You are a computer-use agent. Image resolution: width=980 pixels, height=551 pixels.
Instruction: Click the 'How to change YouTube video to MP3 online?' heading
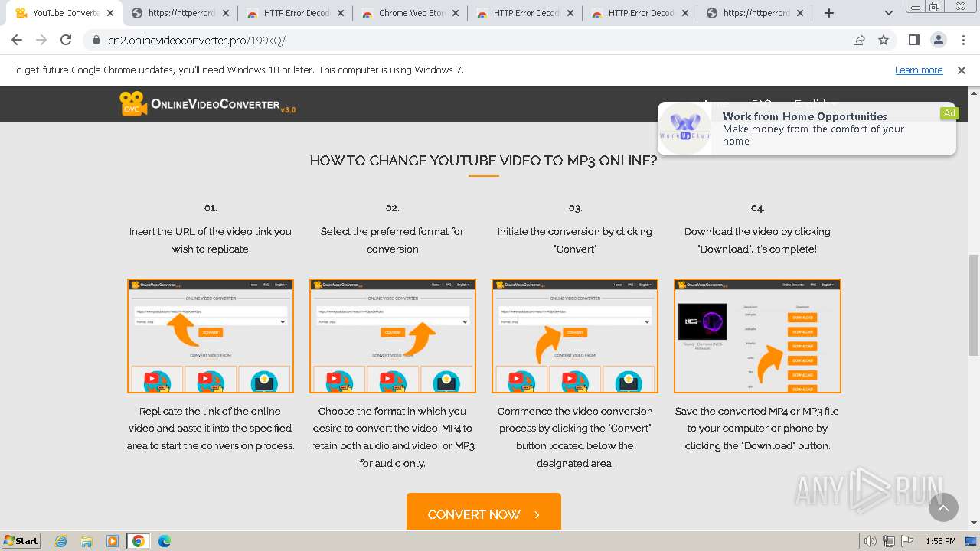tap(484, 161)
